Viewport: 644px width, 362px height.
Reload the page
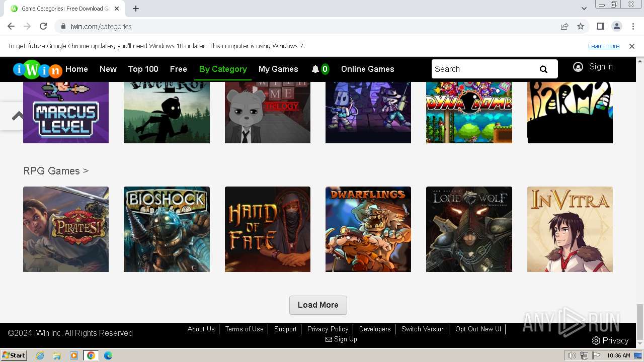(x=43, y=26)
